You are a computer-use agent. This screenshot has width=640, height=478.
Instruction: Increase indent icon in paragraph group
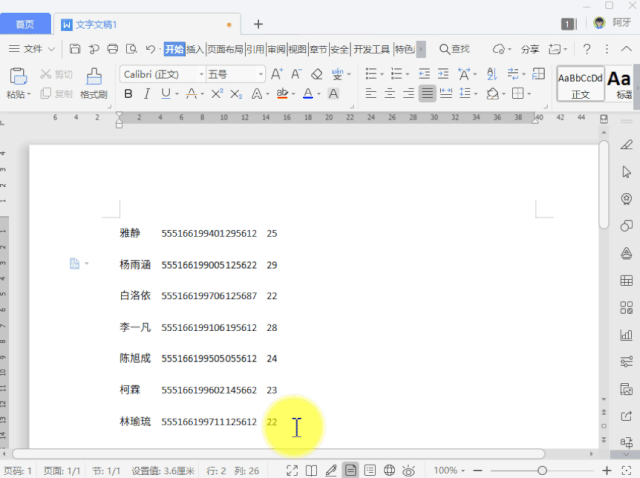pos(443,74)
